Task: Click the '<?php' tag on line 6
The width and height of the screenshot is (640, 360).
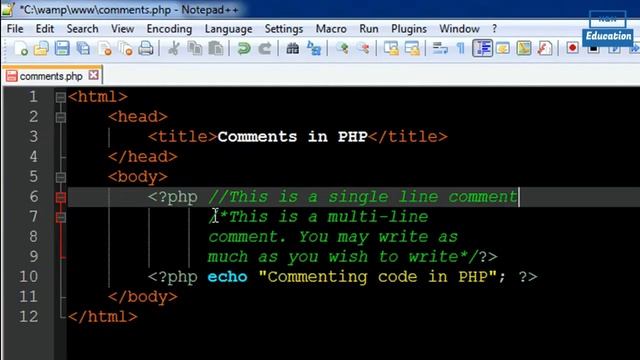Action: pos(173,197)
